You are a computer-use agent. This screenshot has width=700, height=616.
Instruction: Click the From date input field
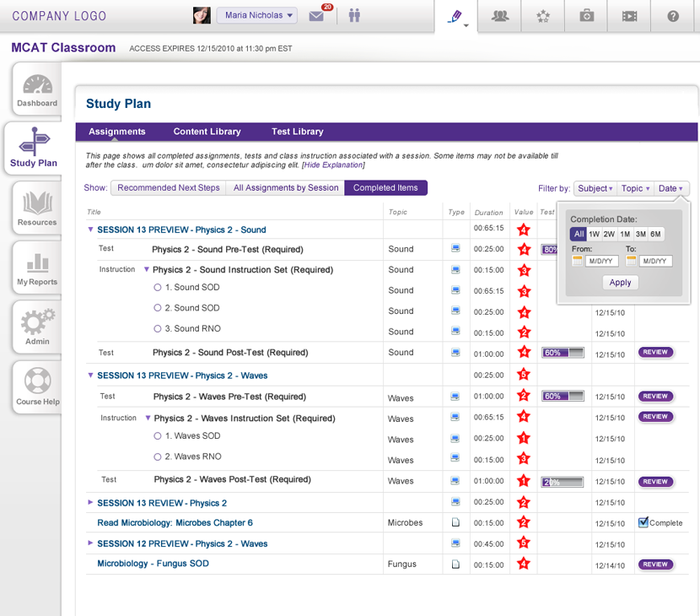pos(601,262)
